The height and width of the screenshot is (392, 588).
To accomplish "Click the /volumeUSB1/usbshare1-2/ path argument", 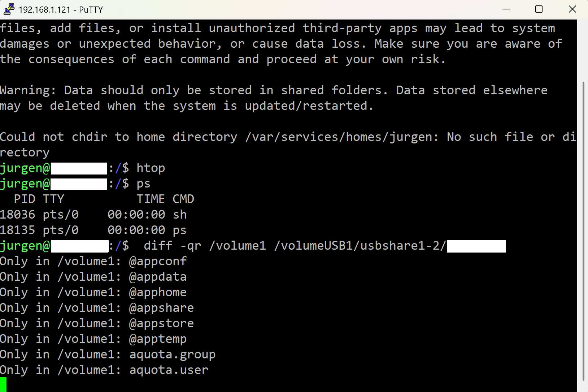I will pyautogui.click(x=360, y=246).
